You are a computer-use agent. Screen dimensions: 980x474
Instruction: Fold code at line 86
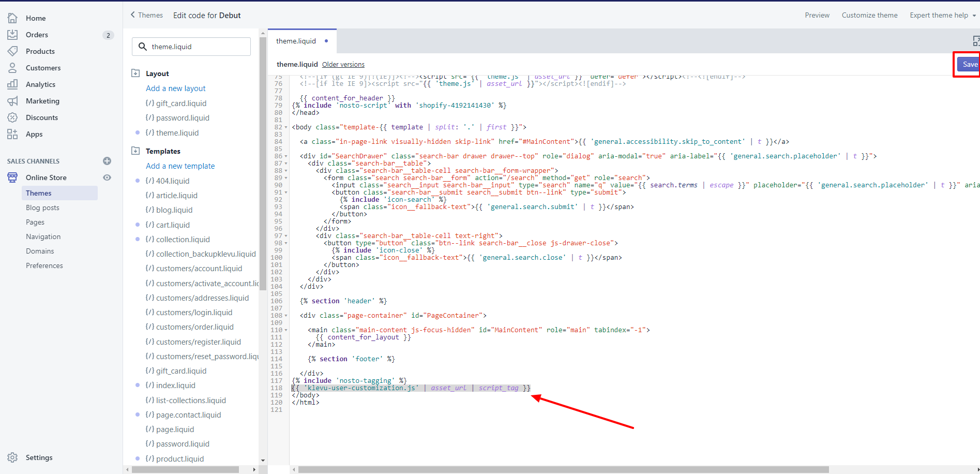pyautogui.click(x=286, y=156)
